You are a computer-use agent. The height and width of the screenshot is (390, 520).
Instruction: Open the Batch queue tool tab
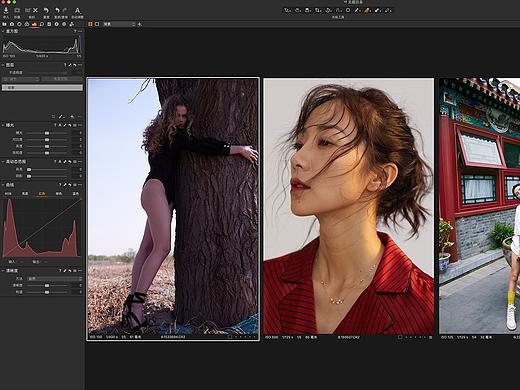click(72, 24)
